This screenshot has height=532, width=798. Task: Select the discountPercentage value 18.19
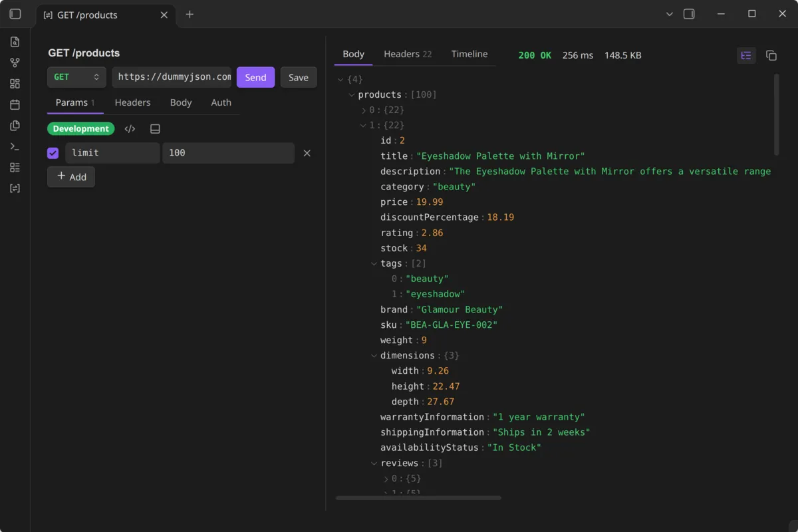(x=501, y=217)
